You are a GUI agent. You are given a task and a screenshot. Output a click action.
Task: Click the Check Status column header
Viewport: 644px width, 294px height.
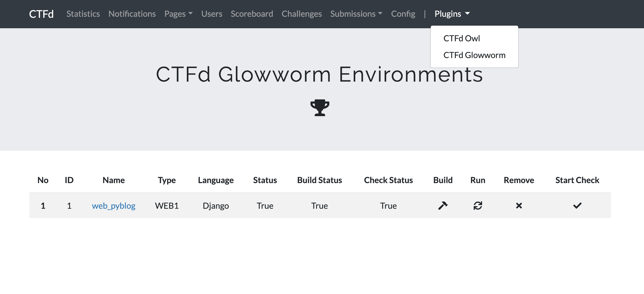click(x=388, y=180)
